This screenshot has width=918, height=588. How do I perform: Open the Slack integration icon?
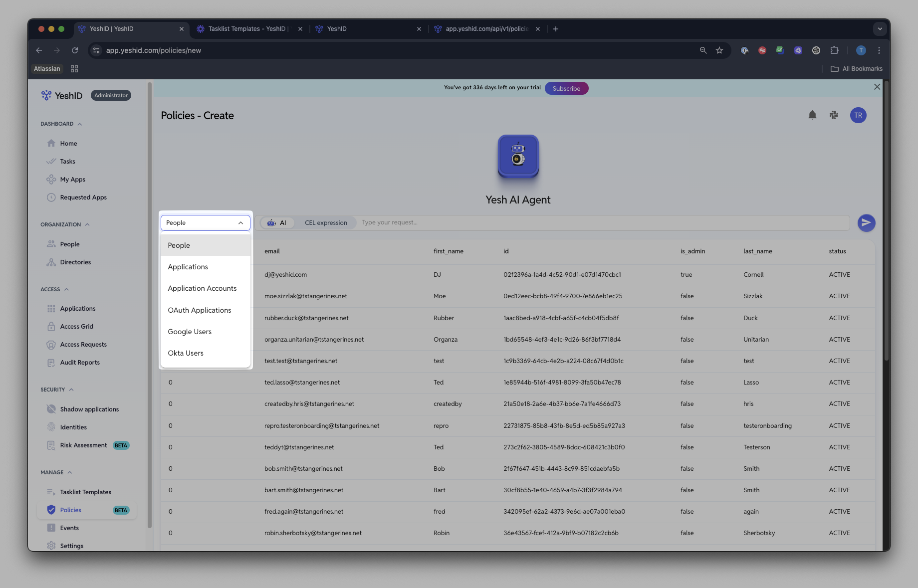point(834,115)
